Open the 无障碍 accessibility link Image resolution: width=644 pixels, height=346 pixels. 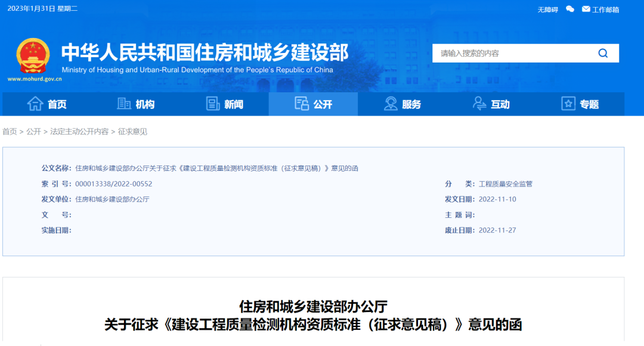pyautogui.click(x=547, y=10)
